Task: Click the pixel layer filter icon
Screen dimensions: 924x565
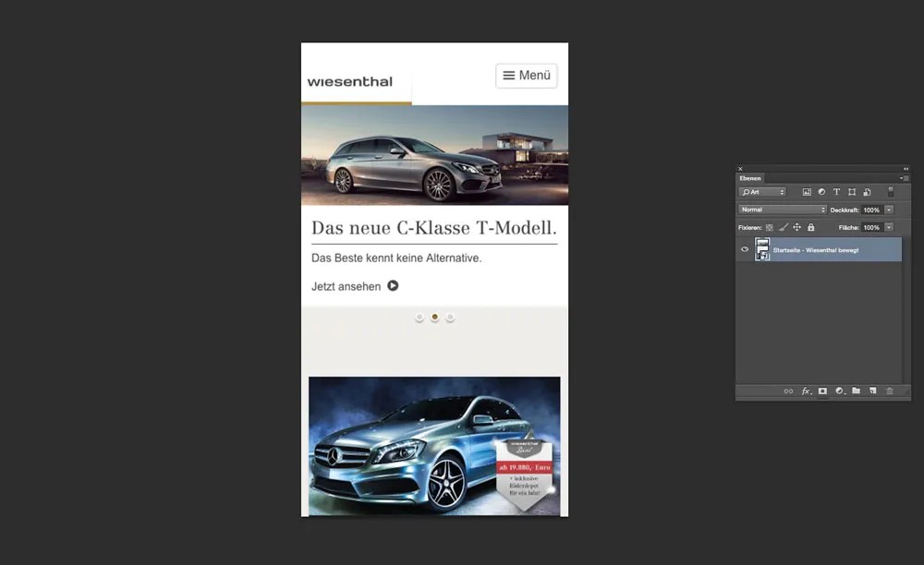Action: [807, 192]
